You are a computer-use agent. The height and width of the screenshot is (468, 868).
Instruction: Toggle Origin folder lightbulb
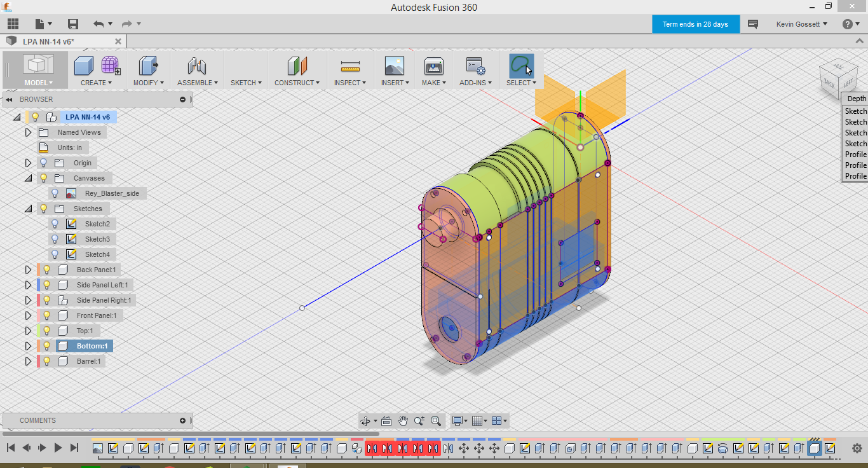[43, 163]
